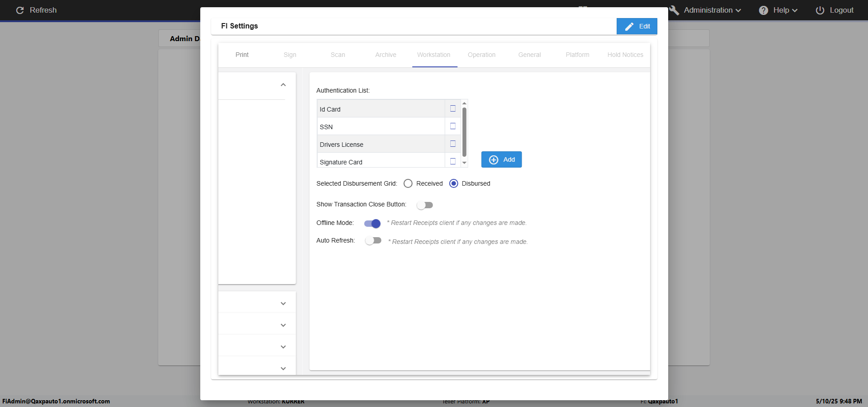Click the Administration wrench icon
The height and width of the screenshot is (407, 868).
click(674, 10)
